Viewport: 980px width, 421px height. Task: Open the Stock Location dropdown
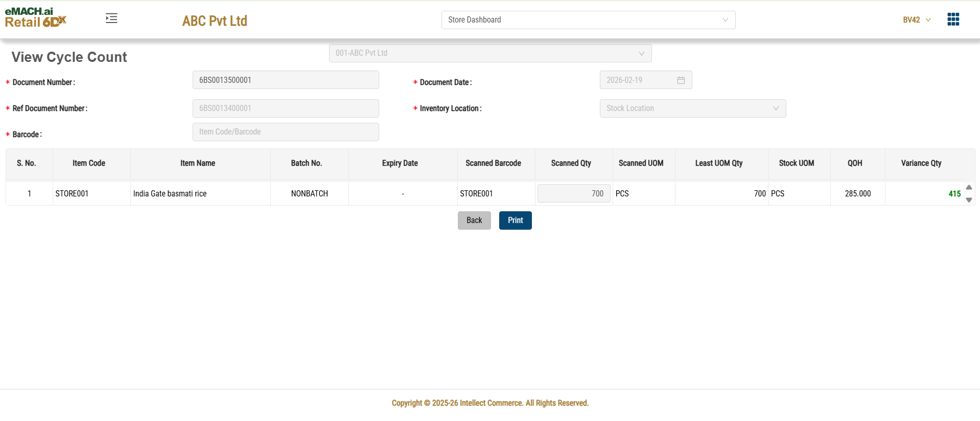tap(692, 108)
